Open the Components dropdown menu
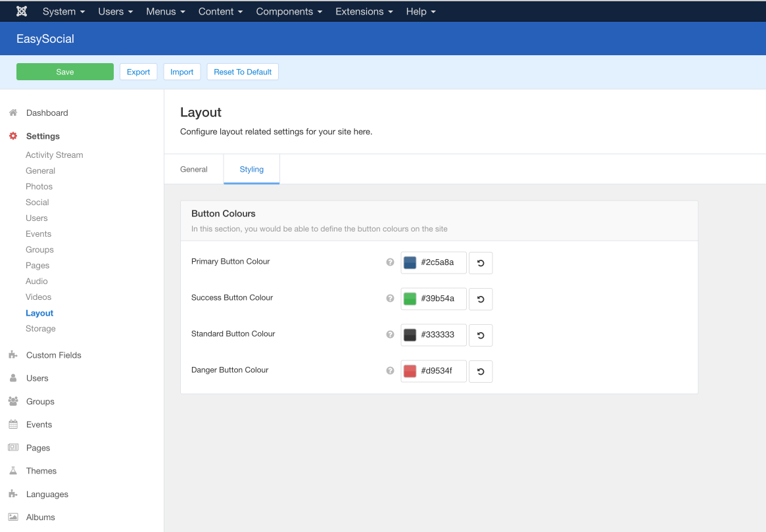 coord(289,11)
